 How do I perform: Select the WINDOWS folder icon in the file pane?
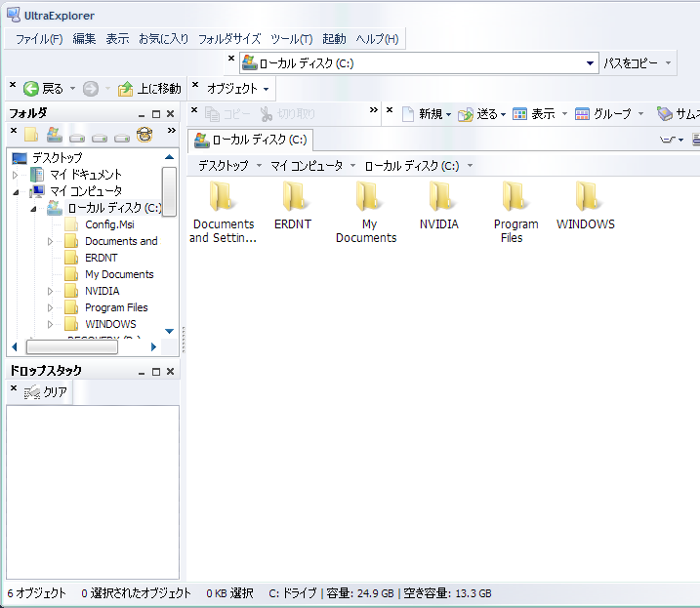(587, 196)
